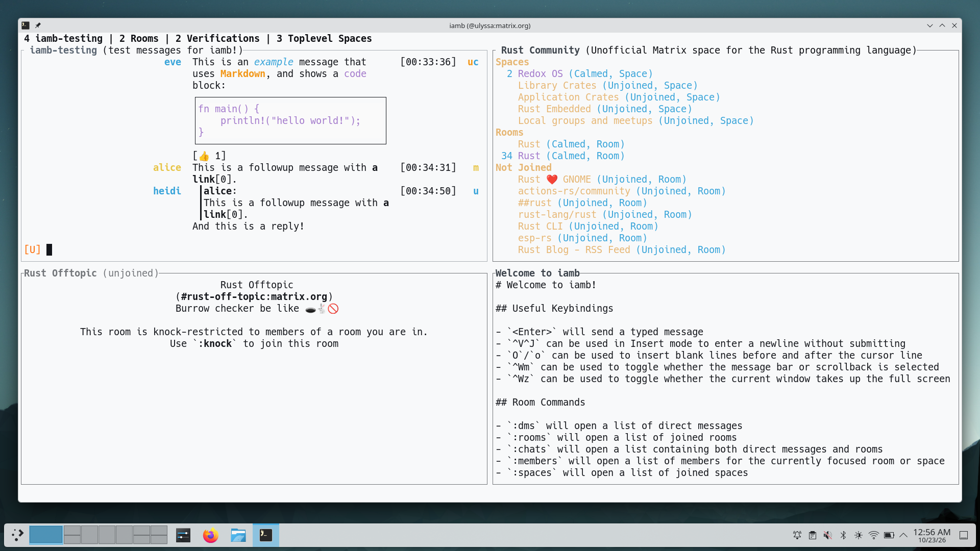Select rust-lang/rust room row
This screenshot has height=551, width=980.
tap(605, 214)
